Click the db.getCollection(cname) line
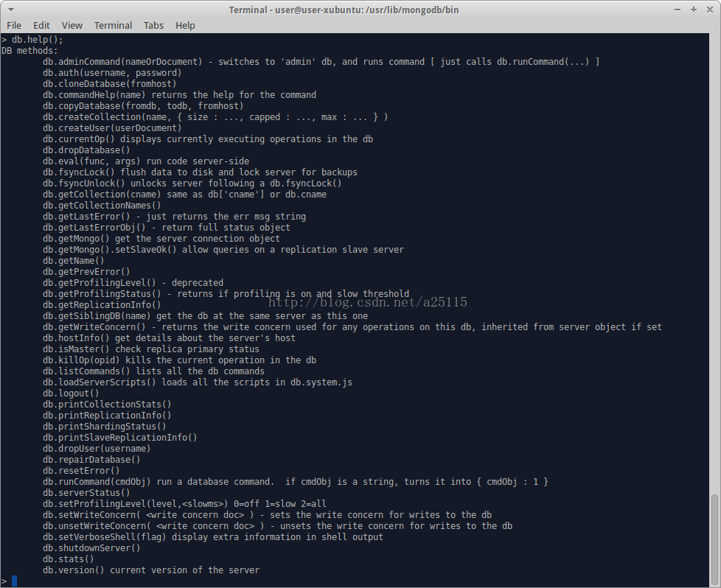The width and height of the screenshot is (721, 588). tap(184, 194)
